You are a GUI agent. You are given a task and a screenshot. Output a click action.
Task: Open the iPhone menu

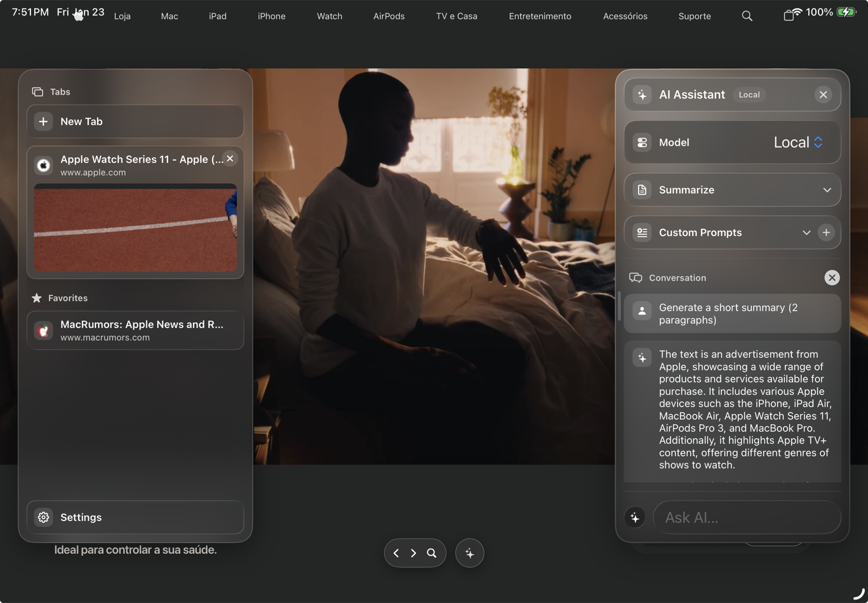point(272,16)
